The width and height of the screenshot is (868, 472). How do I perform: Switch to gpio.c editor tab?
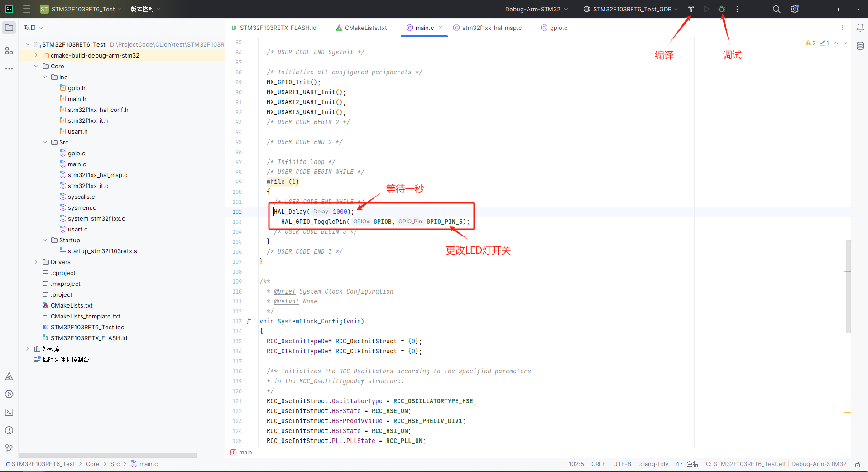(x=554, y=28)
